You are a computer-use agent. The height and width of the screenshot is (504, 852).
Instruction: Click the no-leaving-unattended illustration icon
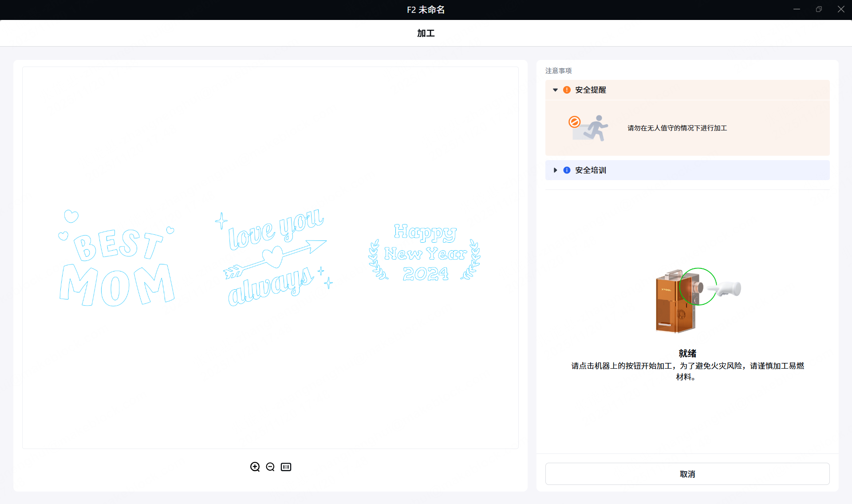pyautogui.click(x=588, y=128)
